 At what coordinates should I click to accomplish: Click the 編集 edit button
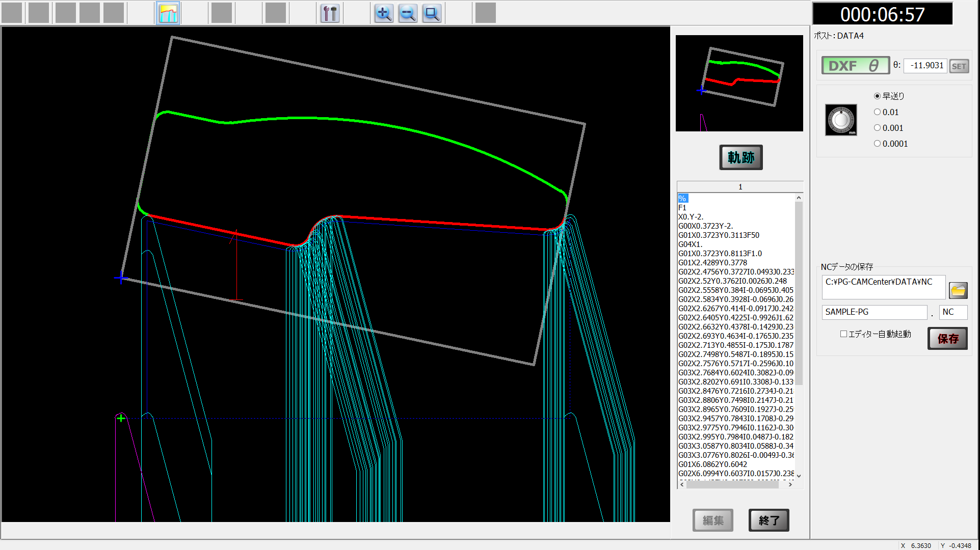tap(713, 520)
